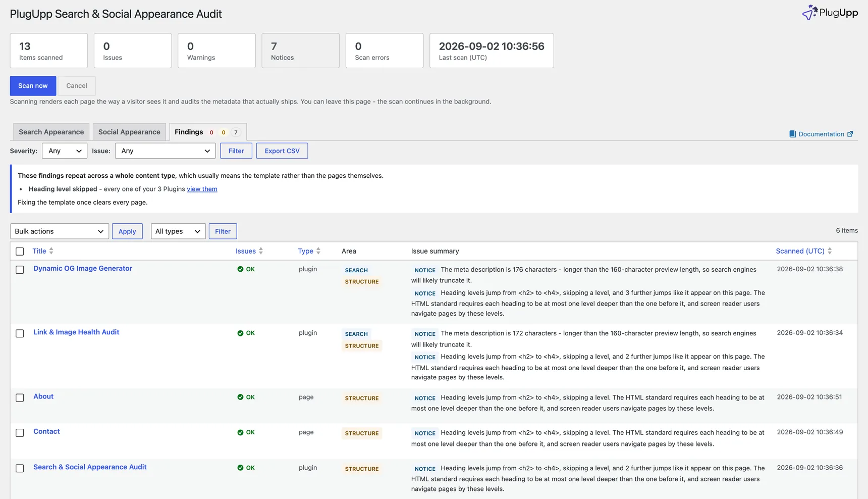Click the Type column sort arrows

[x=318, y=251]
